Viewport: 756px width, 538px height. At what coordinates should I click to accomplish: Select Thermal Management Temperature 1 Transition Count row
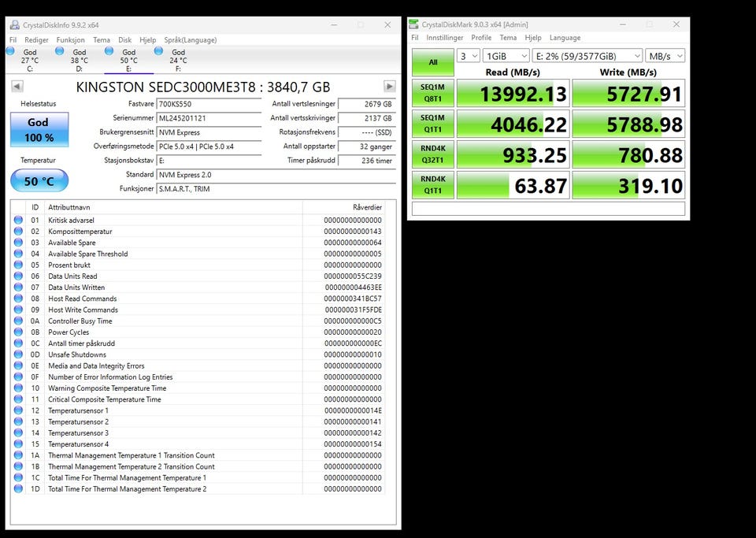(198, 455)
